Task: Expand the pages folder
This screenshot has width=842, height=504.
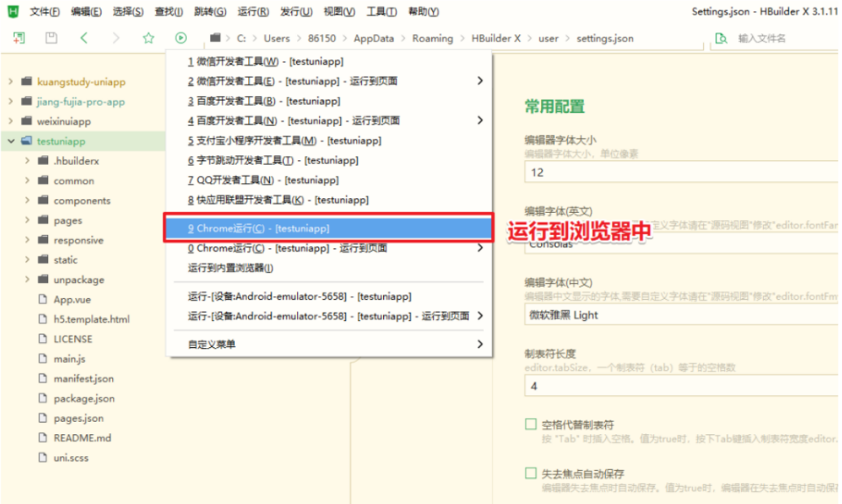Action: (28, 220)
